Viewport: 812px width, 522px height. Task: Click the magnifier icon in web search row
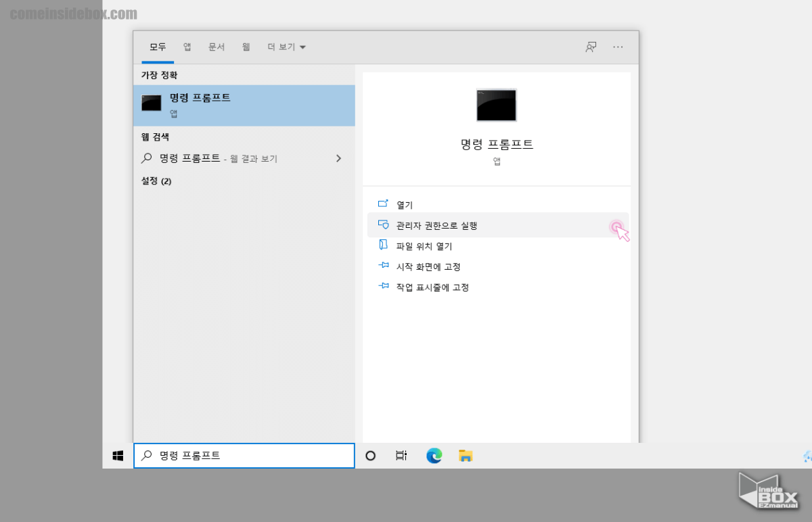tap(146, 158)
